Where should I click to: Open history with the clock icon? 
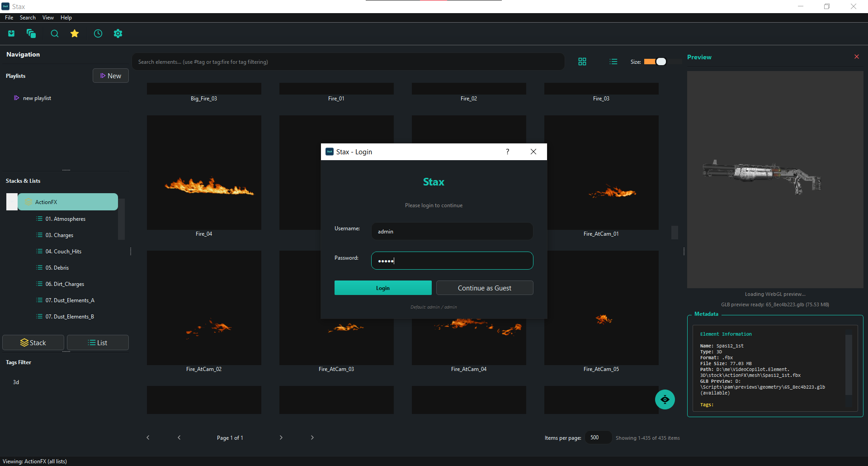98,33
